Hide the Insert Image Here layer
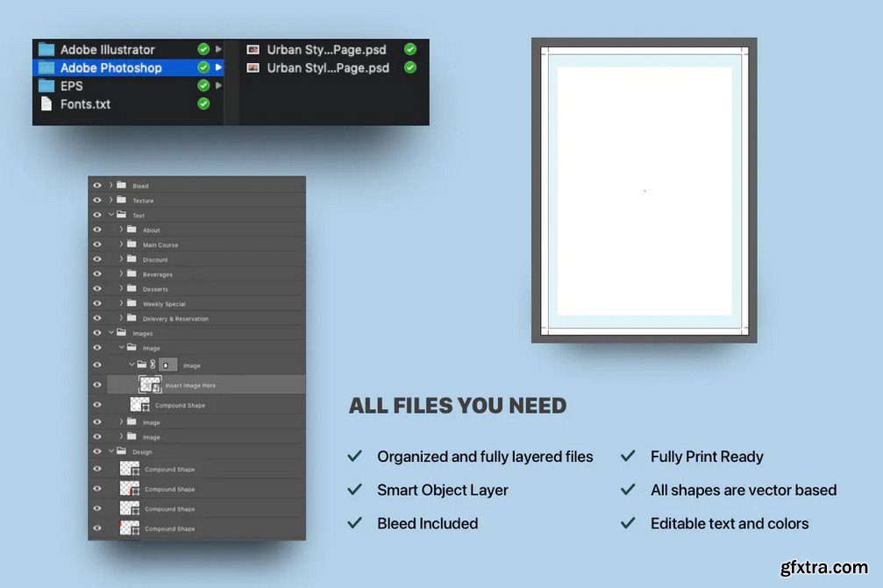Image resolution: width=883 pixels, height=588 pixels. (x=97, y=385)
